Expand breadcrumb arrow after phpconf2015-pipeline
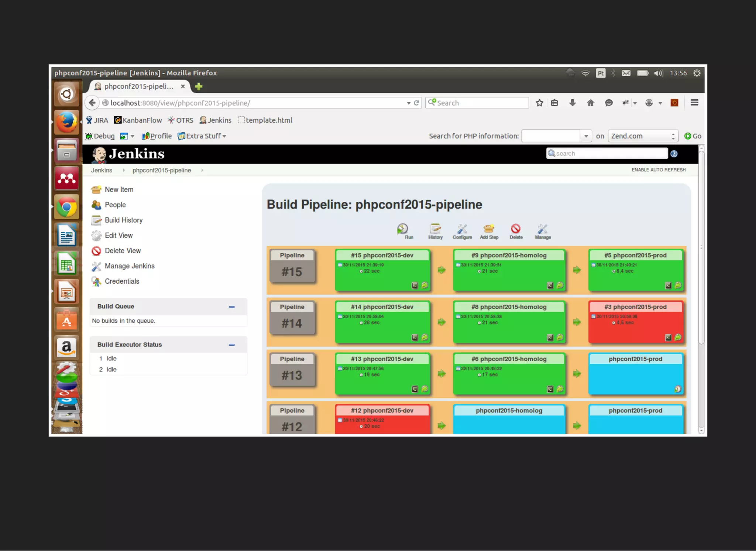This screenshot has width=756, height=551. (x=202, y=170)
